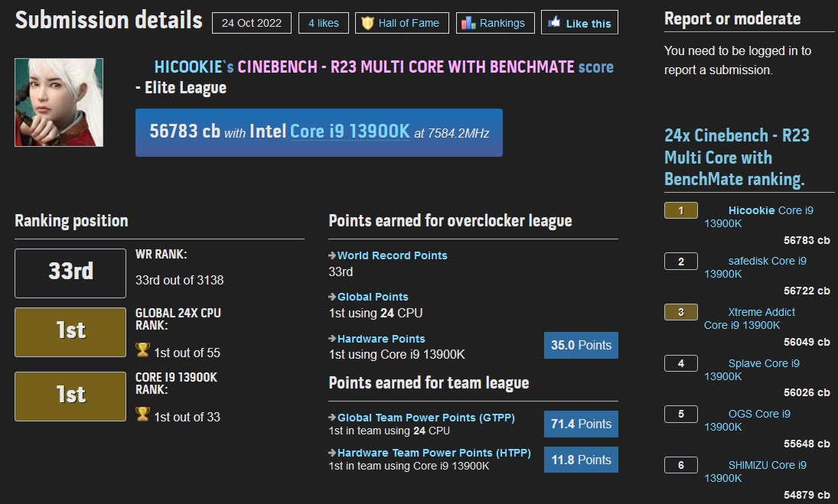Screen dimensions: 838x504
Task: Click the Like this button
Action: pyautogui.click(x=579, y=22)
